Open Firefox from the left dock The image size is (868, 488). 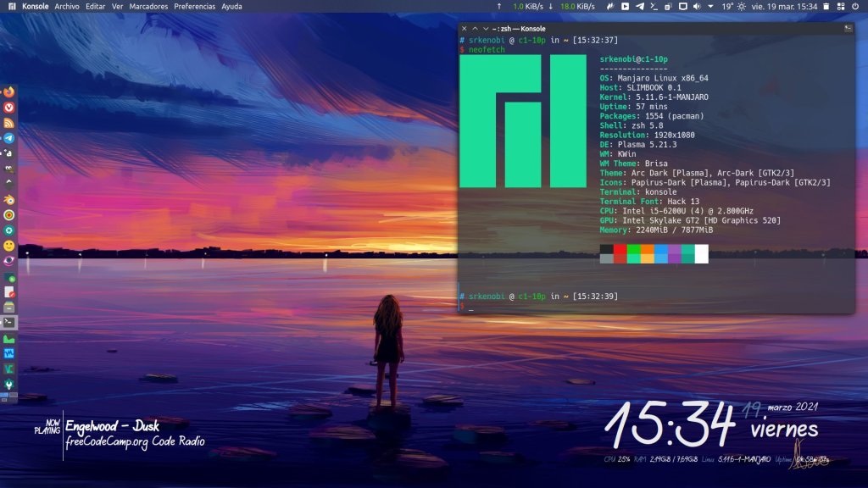9,91
